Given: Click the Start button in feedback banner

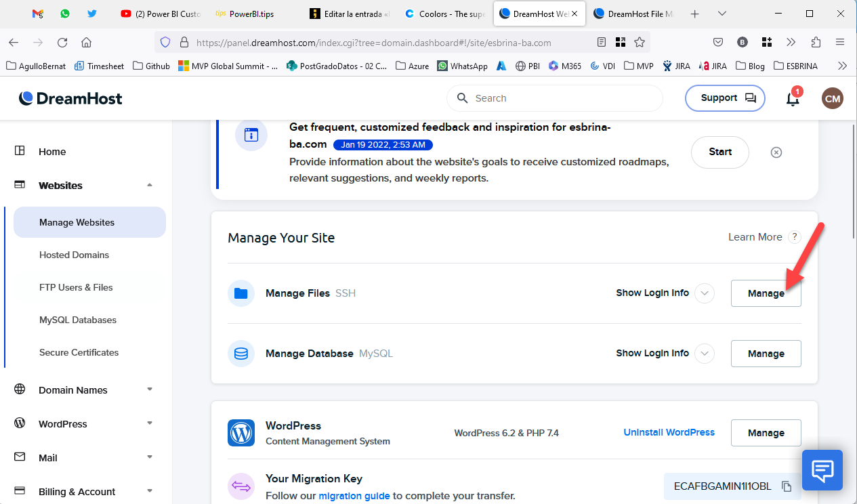Looking at the screenshot, I should (719, 152).
